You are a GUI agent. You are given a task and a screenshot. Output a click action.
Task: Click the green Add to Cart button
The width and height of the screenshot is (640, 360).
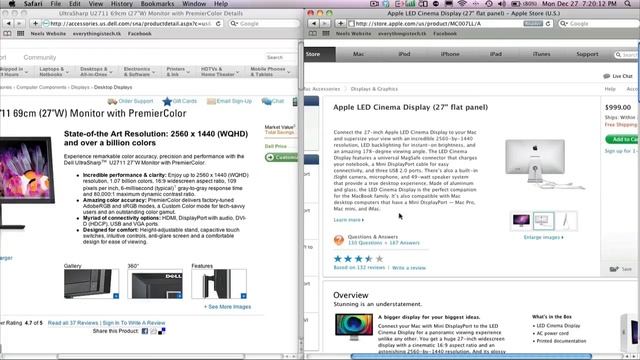click(x=622, y=140)
